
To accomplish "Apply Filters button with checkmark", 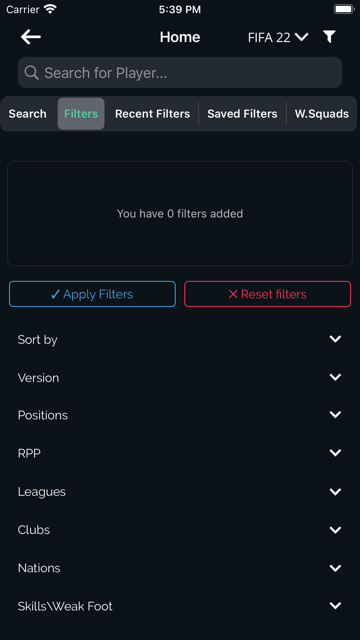I will point(92,294).
